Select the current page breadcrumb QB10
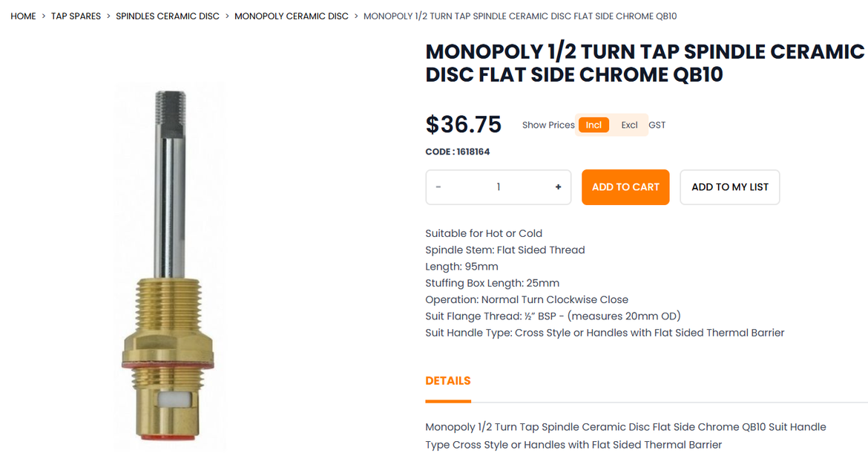This screenshot has width=868, height=456. [519, 16]
